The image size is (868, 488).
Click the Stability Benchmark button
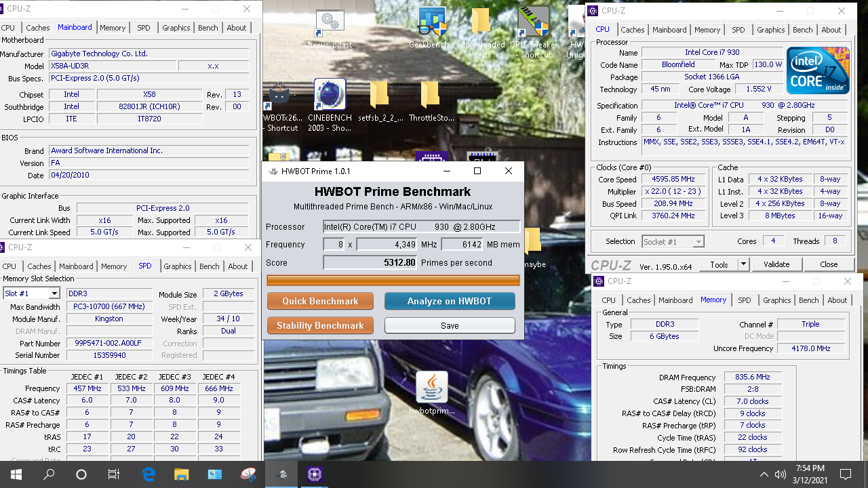pyautogui.click(x=321, y=325)
